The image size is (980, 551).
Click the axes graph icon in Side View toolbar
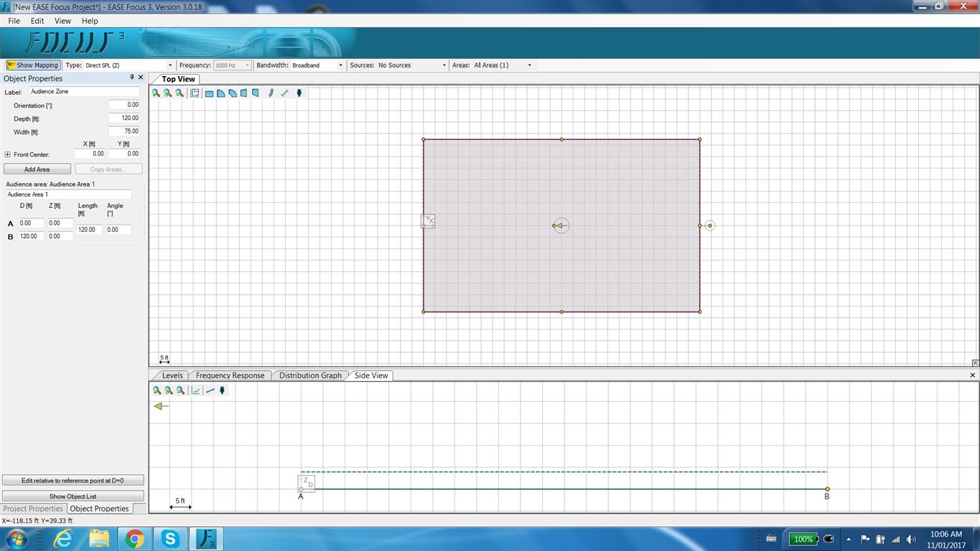pyautogui.click(x=195, y=391)
